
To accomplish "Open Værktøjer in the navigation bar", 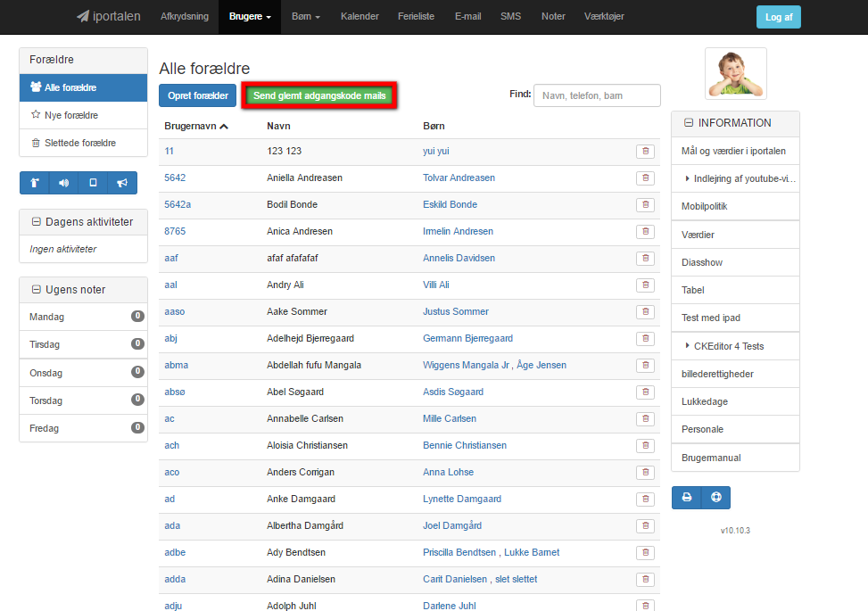I will [x=604, y=17].
